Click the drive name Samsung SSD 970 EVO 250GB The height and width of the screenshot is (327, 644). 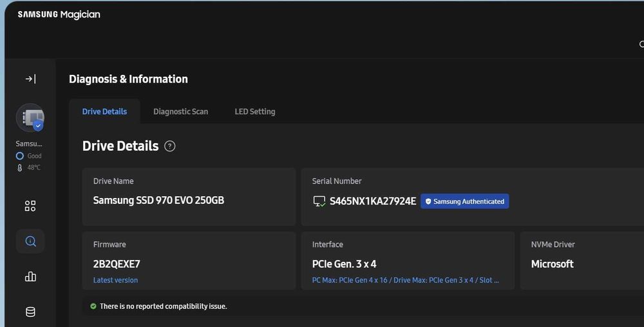[x=158, y=201]
